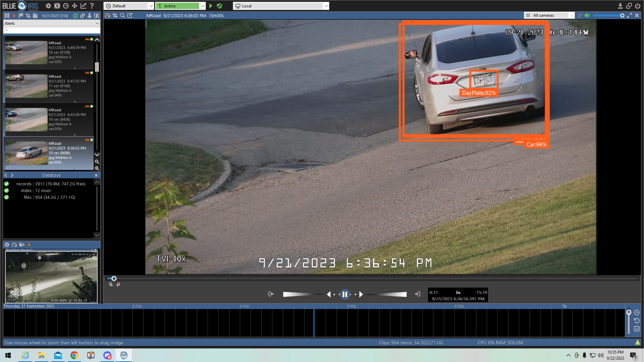644x362 pixels.
Task: Click the green play arrow next to Active profile
Action: [x=211, y=6]
